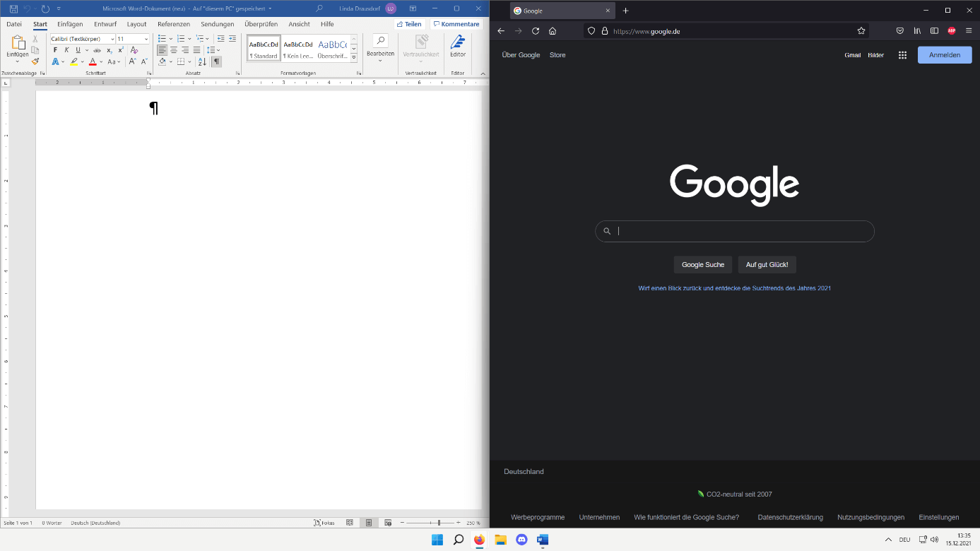Image resolution: width=980 pixels, height=551 pixels.
Task: Decrease paragraph indent
Action: coord(221,39)
